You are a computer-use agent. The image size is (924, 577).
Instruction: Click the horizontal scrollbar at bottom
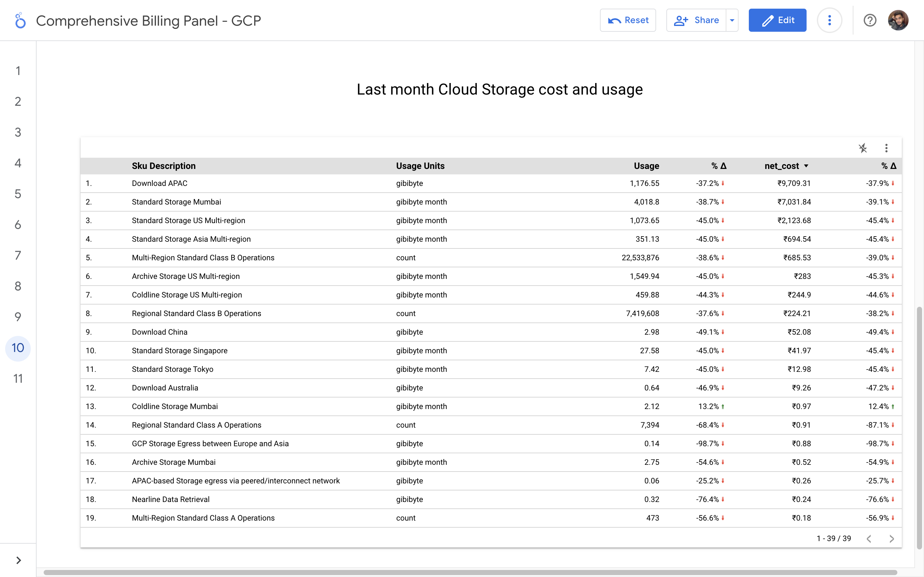coord(470,572)
